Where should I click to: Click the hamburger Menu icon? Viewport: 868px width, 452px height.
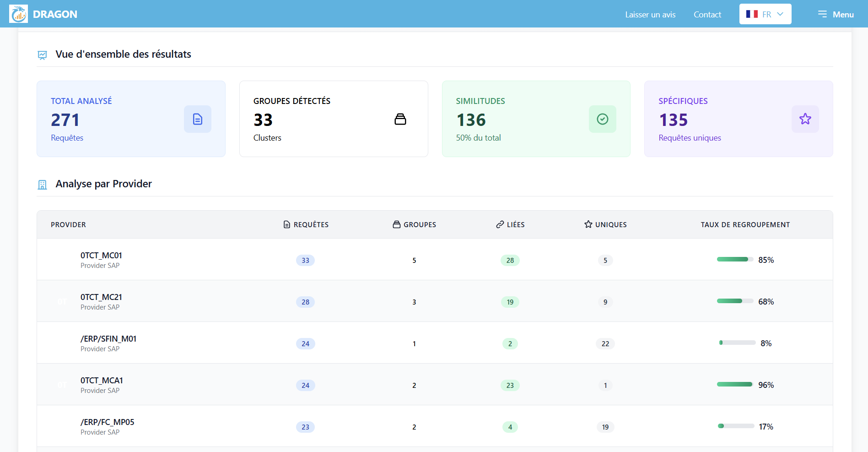pyautogui.click(x=822, y=14)
